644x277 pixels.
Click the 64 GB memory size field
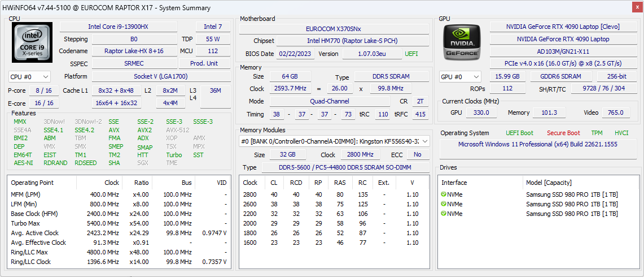(x=290, y=76)
